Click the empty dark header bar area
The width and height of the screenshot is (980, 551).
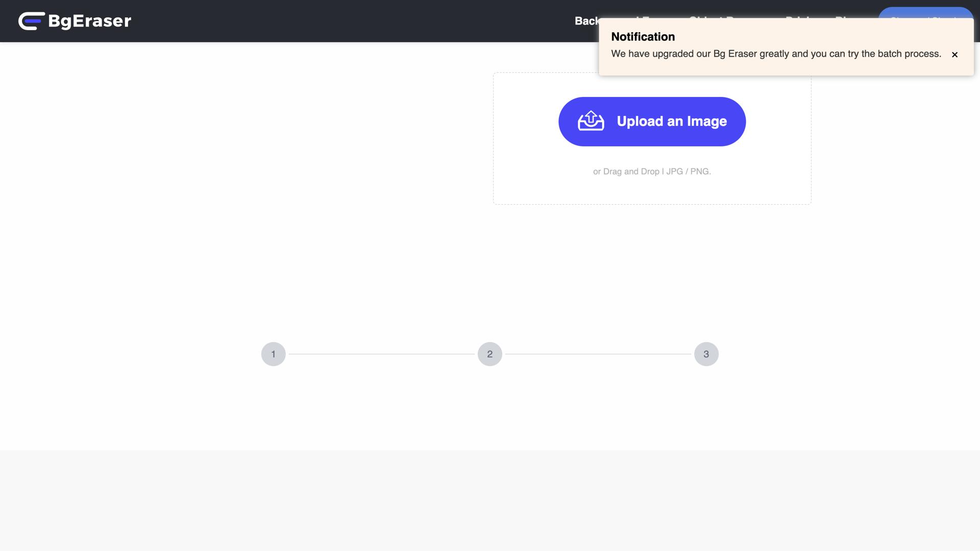352,21
